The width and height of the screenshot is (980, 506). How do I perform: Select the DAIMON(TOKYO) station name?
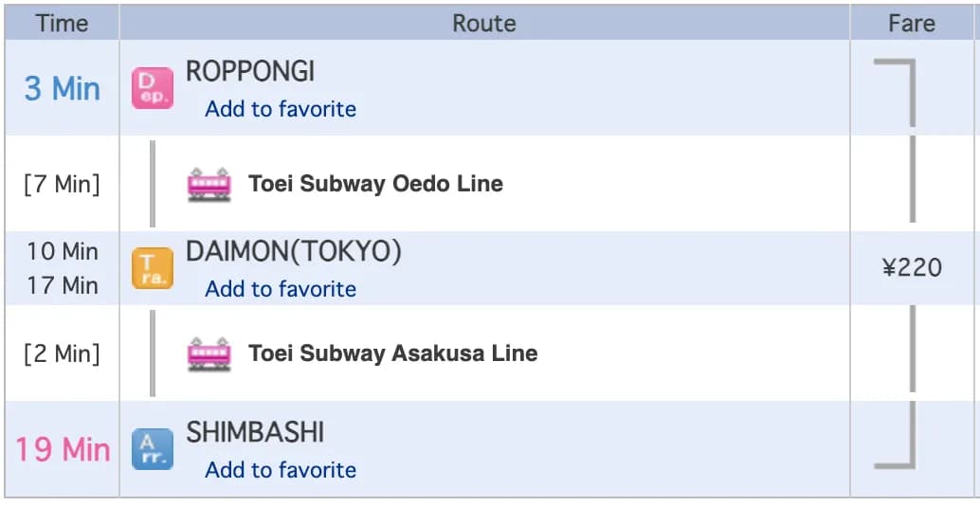[294, 252]
